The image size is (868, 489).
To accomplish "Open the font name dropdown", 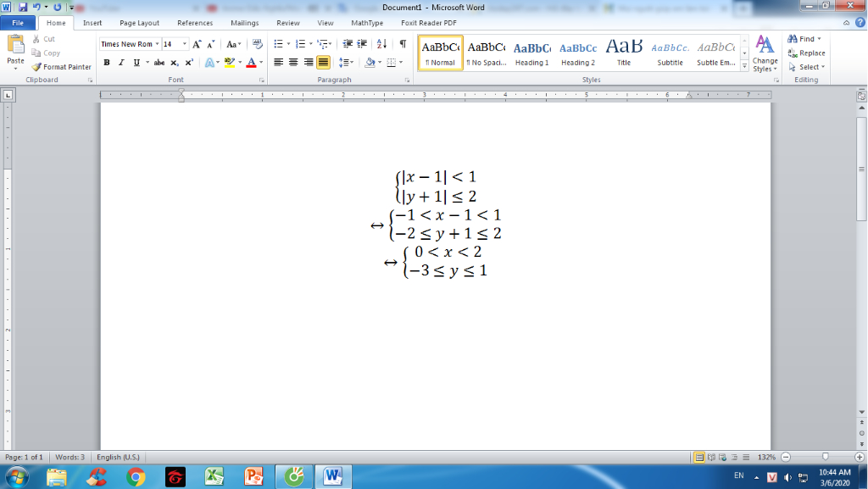I will pos(157,44).
